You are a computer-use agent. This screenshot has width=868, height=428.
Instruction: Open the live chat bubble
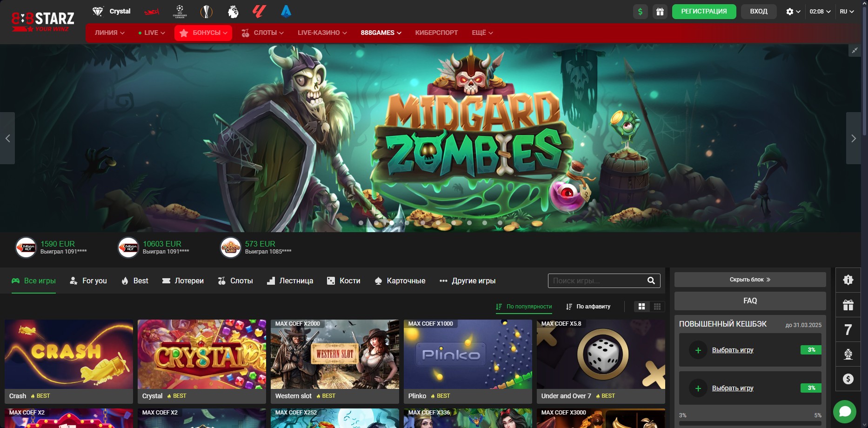click(x=845, y=412)
